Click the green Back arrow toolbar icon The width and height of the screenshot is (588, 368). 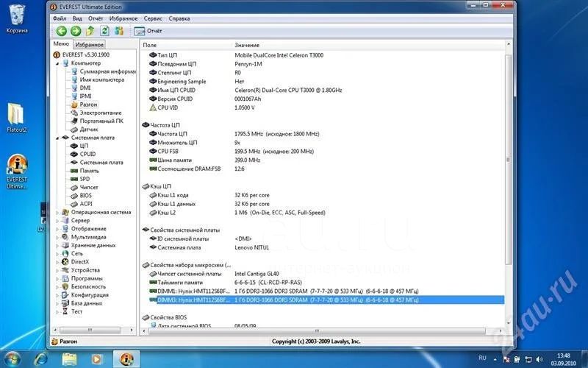coord(62,31)
